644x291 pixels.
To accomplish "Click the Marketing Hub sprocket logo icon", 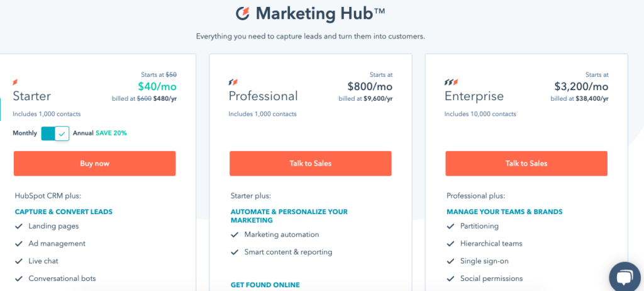I will pos(243,13).
